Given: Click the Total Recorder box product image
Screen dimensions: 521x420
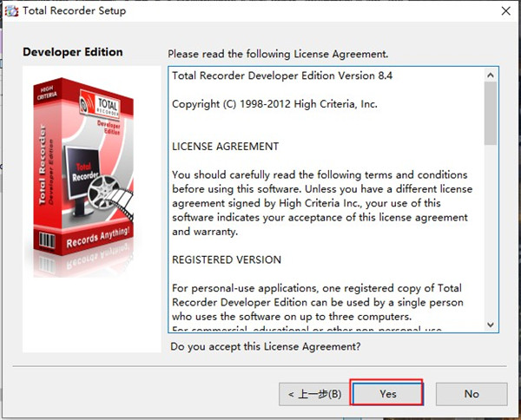Looking at the screenshot, I should point(83,178).
